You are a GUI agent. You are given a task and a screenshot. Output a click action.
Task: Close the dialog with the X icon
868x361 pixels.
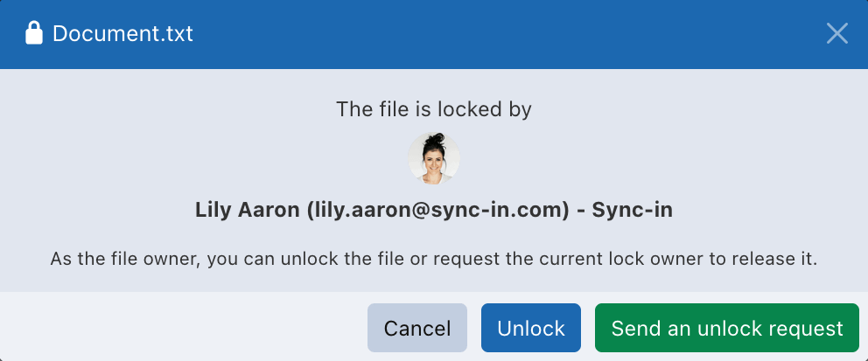point(837,34)
